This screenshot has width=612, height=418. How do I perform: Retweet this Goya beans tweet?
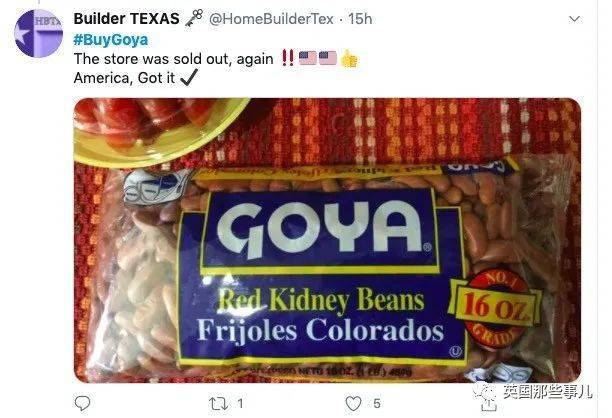(218, 404)
